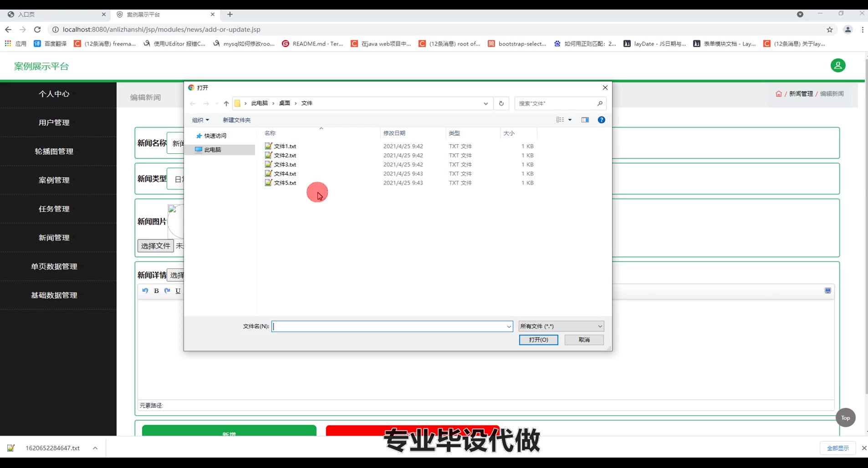Open the 应用 apps bookmark icon
The height and width of the screenshot is (468, 868).
8,44
